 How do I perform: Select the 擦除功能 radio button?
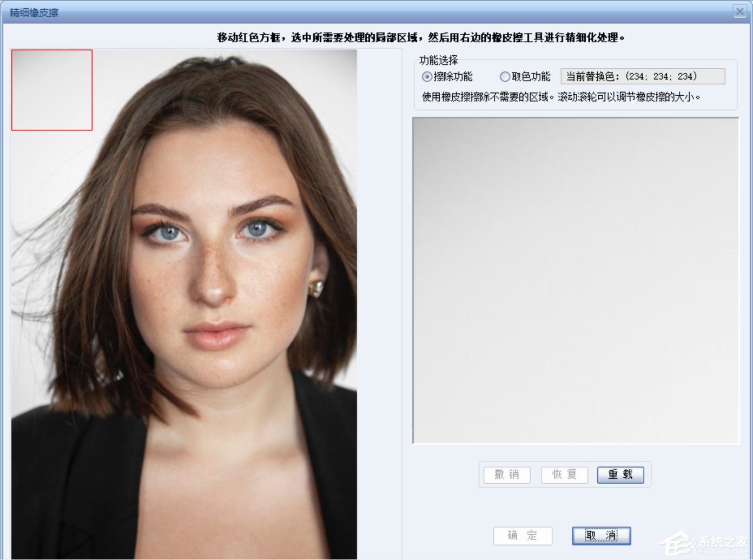pos(427,76)
